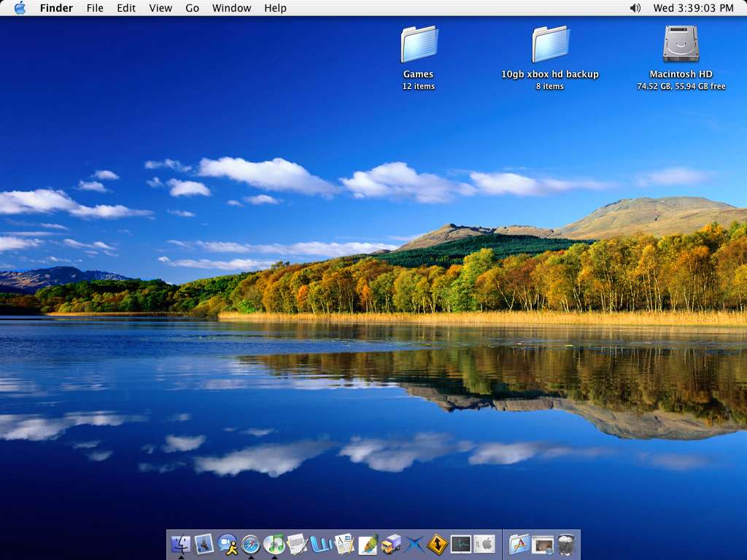Open System Preferences from the dock
Screen dimensions: 747x560
[x=484, y=544]
